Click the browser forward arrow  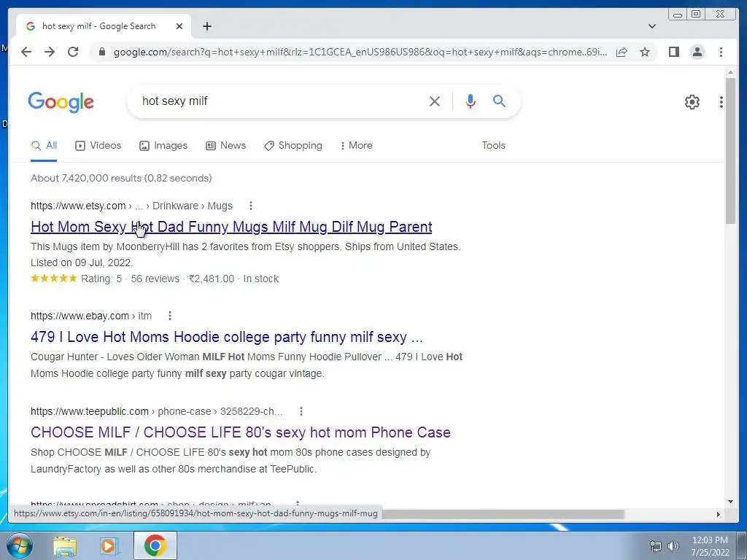click(x=50, y=52)
